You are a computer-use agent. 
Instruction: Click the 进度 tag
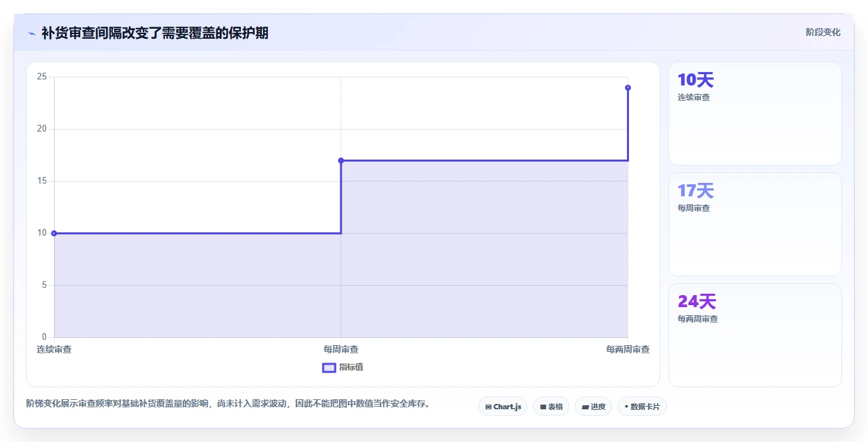point(594,407)
